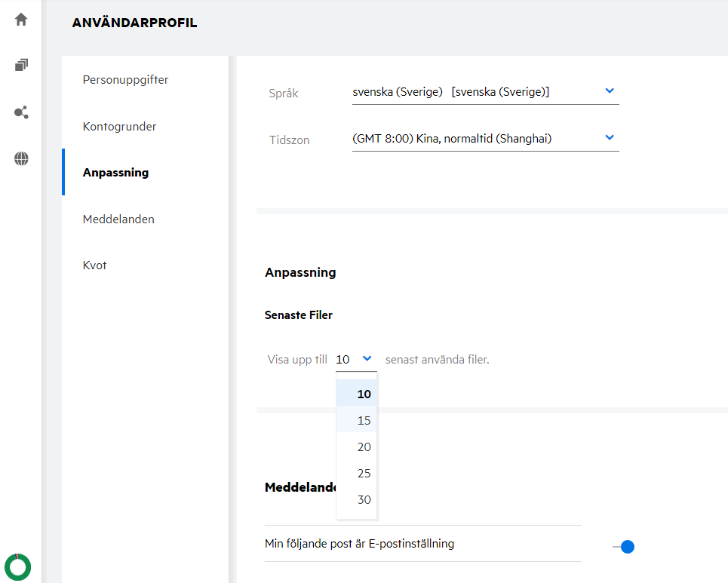Pick 25 from the dropdown list
This screenshot has width=728, height=583.
(x=364, y=473)
